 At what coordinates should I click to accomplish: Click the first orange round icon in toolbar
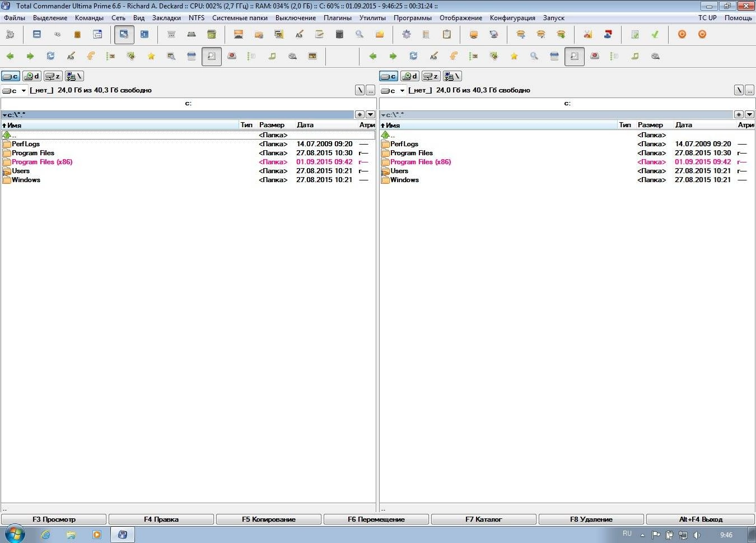tap(682, 35)
